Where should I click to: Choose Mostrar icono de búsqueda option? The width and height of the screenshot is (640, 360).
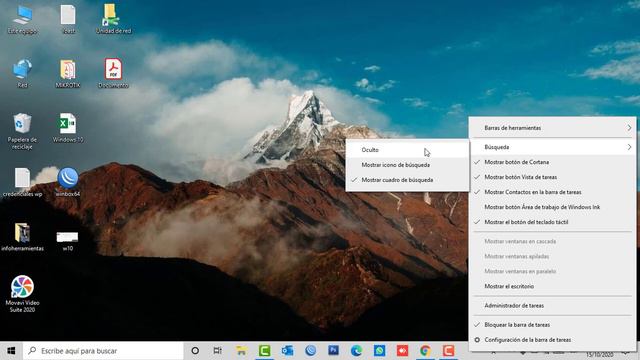point(407,165)
